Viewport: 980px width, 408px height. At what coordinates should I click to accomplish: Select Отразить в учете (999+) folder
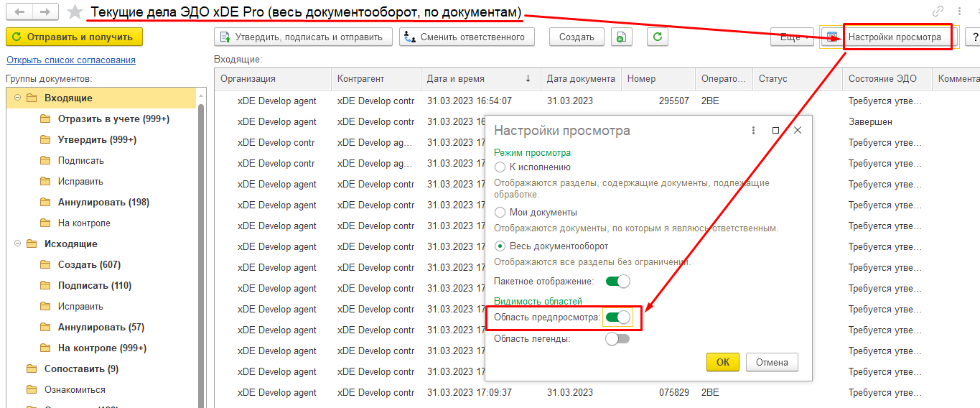coord(113,119)
